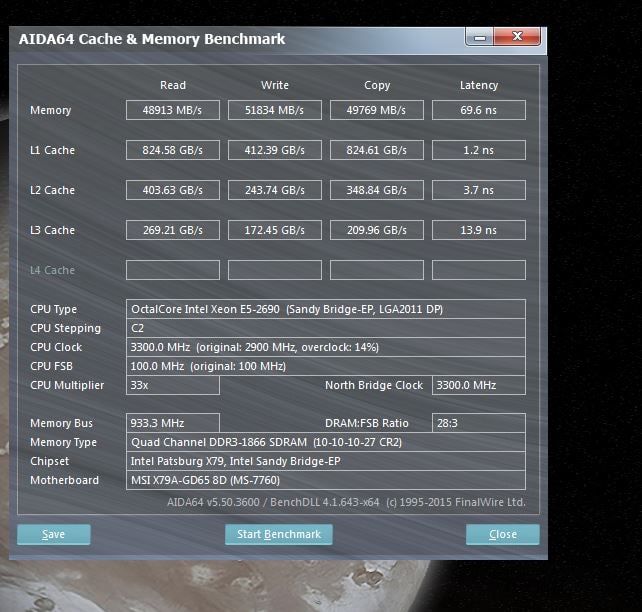This screenshot has width=642, height=612.
Task: Minimize the AIDA64 benchmark window
Action: tap(480, 37)
